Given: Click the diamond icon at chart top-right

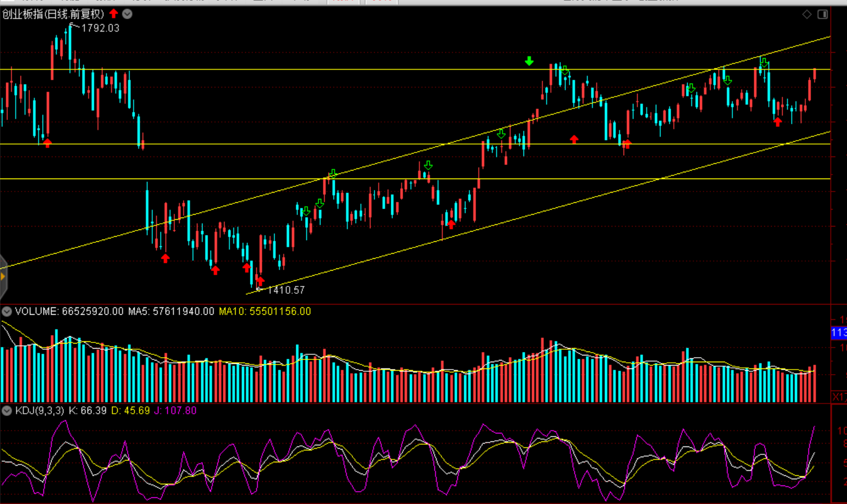Looking at the screenshot, I should pos(807,14).
